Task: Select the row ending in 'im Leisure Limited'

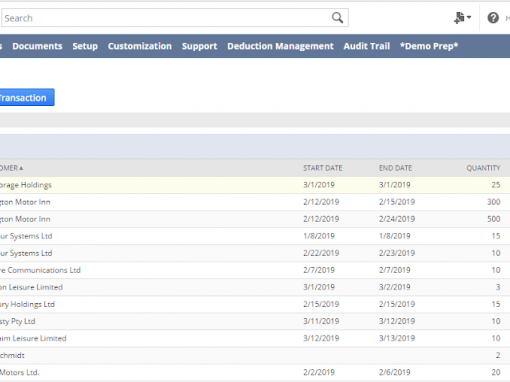Action: click(255, 338)
